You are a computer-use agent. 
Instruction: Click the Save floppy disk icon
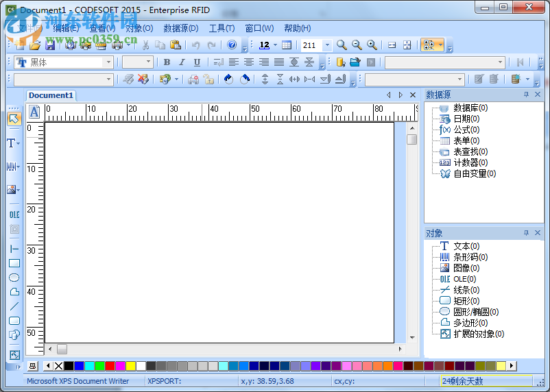(50, 45)
